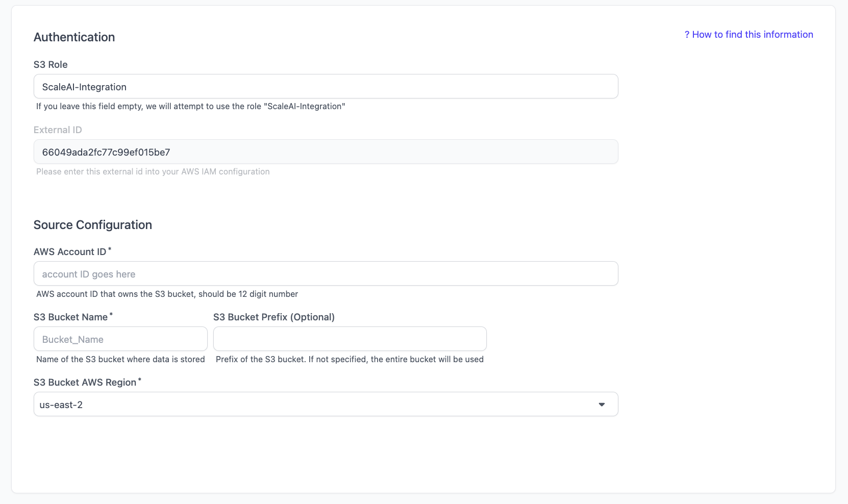Click the question mark help icon
The image size is (848, 504).
687,35
